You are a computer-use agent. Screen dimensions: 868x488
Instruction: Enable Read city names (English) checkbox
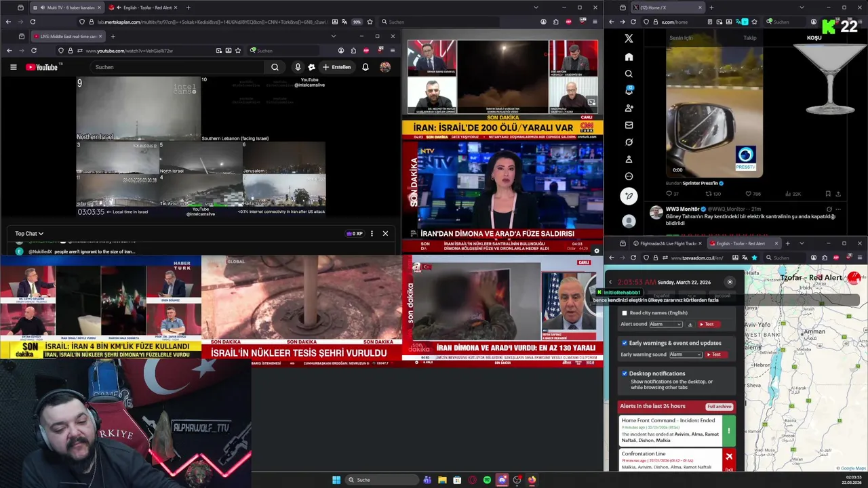tap(625, 313)
